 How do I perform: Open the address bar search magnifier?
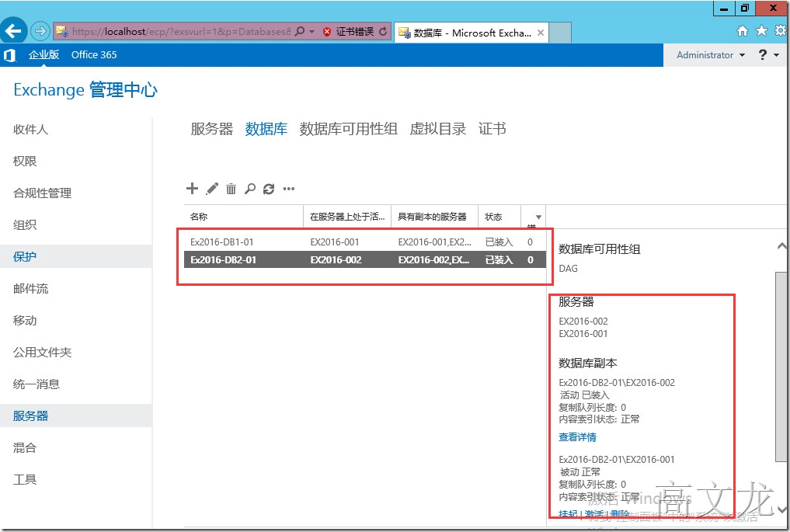(299, 31)
